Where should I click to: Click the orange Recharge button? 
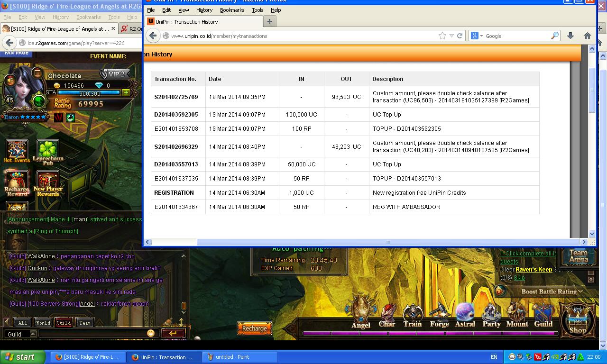254,328
